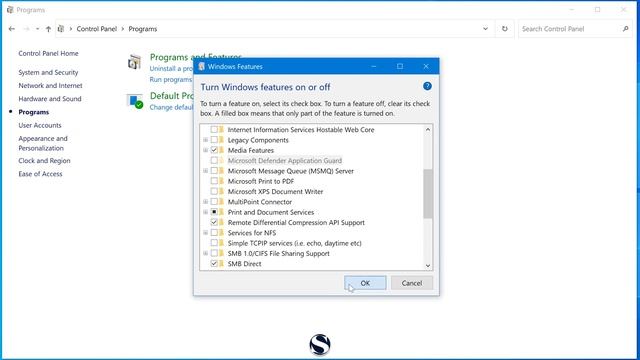Click OK in Windows Features dialog
Image resolution: width=640 pixels, height=360 pixels.
(x=365, y=283)
